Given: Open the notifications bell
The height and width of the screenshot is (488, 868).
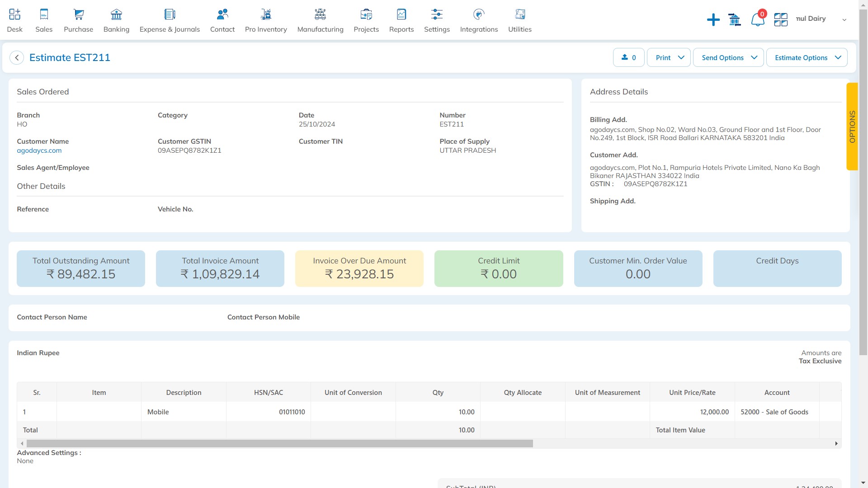Looking at the screenshot, I should tap(758, 19).
